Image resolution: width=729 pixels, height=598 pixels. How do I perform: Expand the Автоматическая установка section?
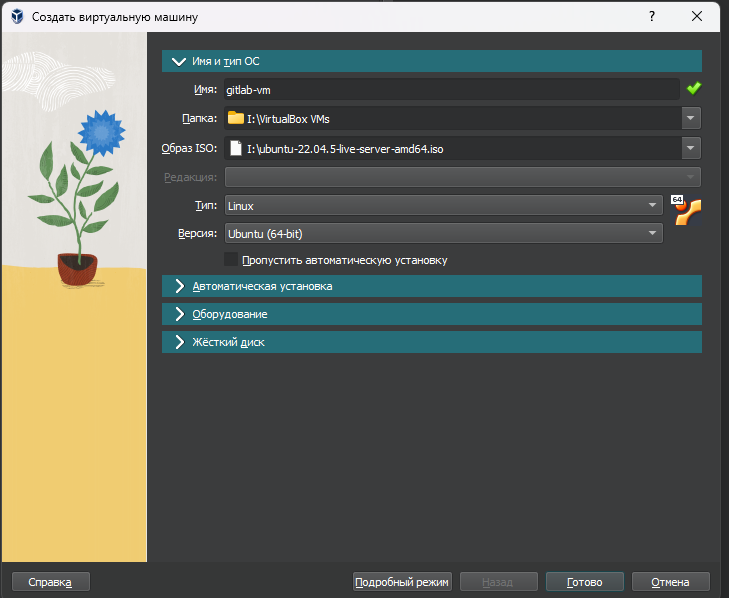(x=431, y=286)
